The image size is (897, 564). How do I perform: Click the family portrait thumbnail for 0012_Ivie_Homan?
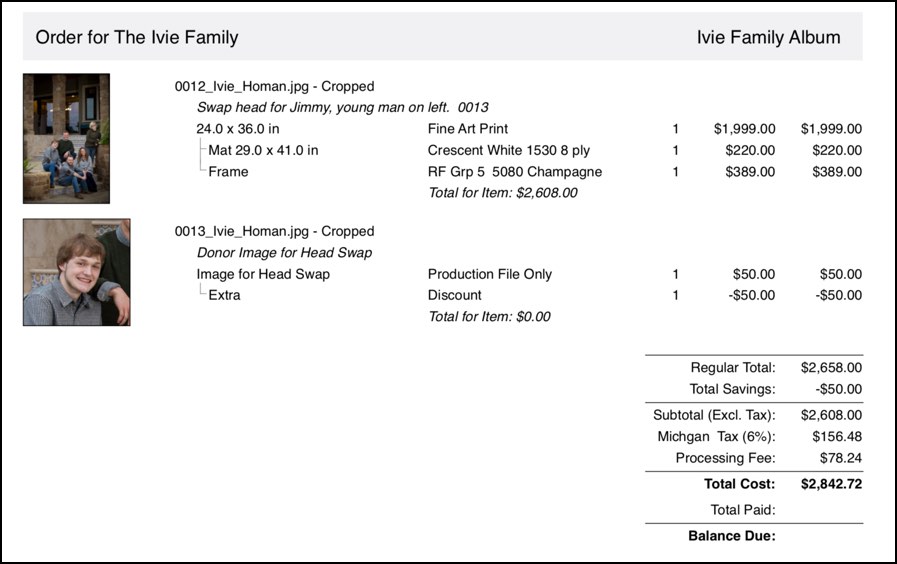click(66, 138)
